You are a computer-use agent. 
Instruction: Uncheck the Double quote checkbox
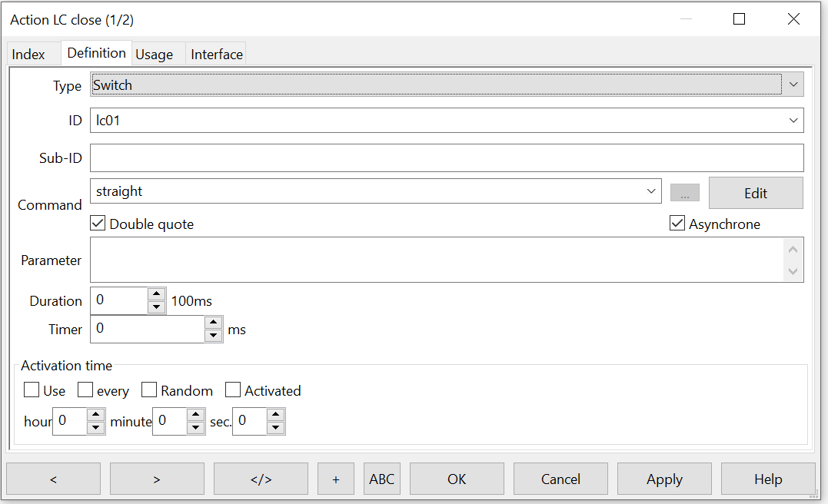click(98, 224)
